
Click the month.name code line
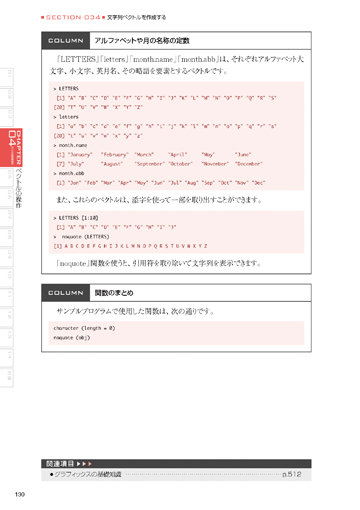point(71,145)
